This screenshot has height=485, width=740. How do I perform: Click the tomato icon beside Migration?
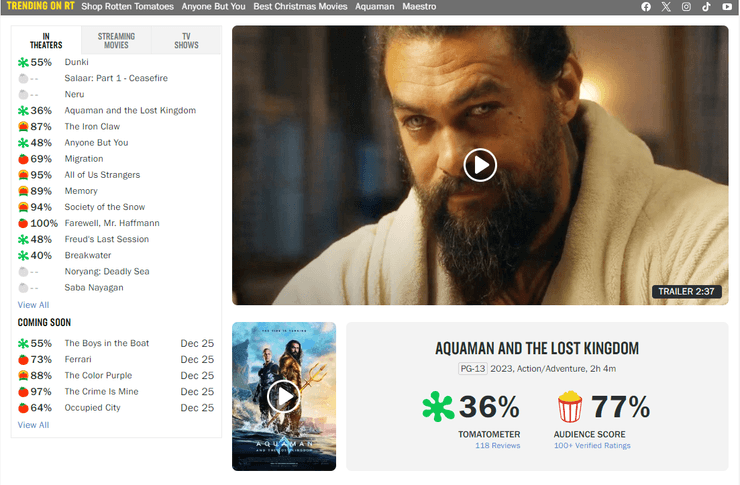23,159
